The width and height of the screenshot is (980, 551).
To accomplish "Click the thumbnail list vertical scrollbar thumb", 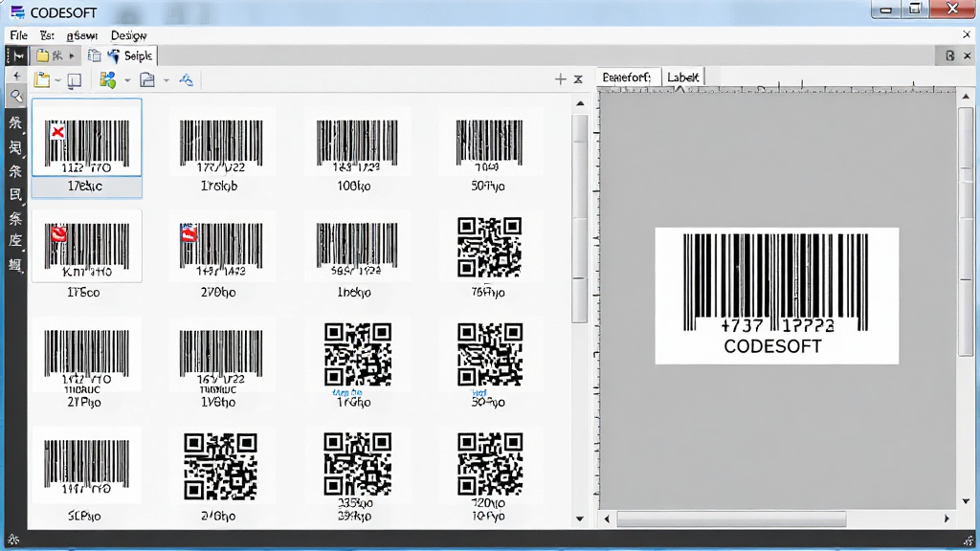I will tap(580, 219).
